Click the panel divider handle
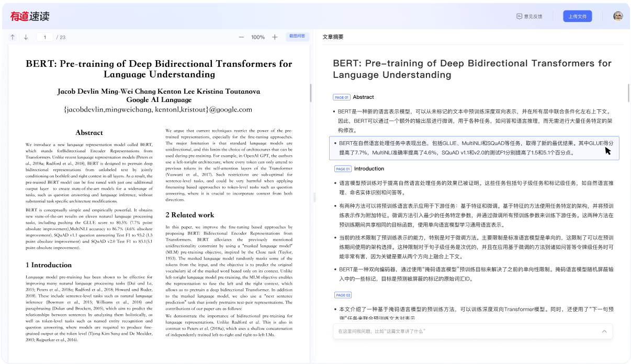 pos(314,197)
